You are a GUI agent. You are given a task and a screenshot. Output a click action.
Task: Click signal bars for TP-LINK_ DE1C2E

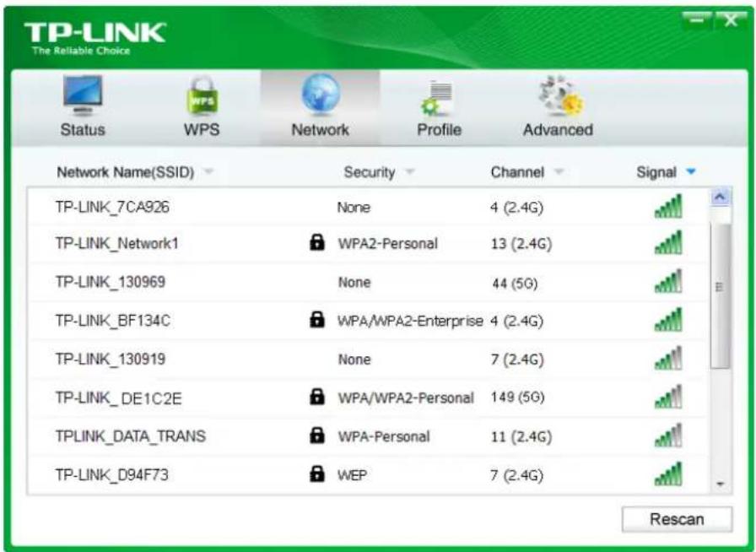(668, 397)
